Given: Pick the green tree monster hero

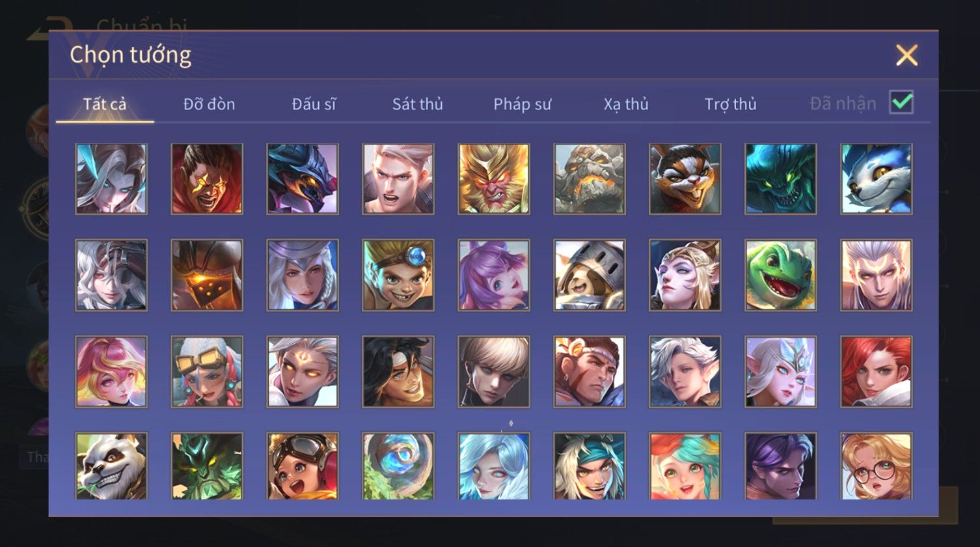Looking at the screenshot, I should 207,466.
